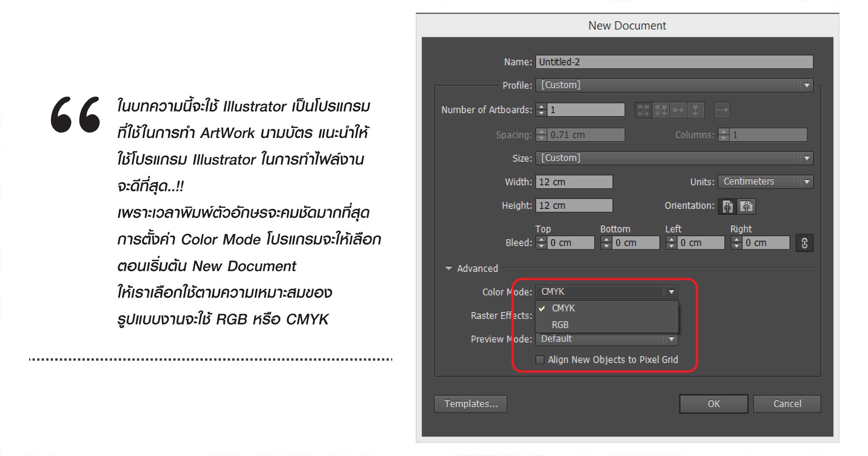The height and width of the screenshot is (456, 868).
Task: Toggle the bleed link chain icon
Action: (804, 243)
